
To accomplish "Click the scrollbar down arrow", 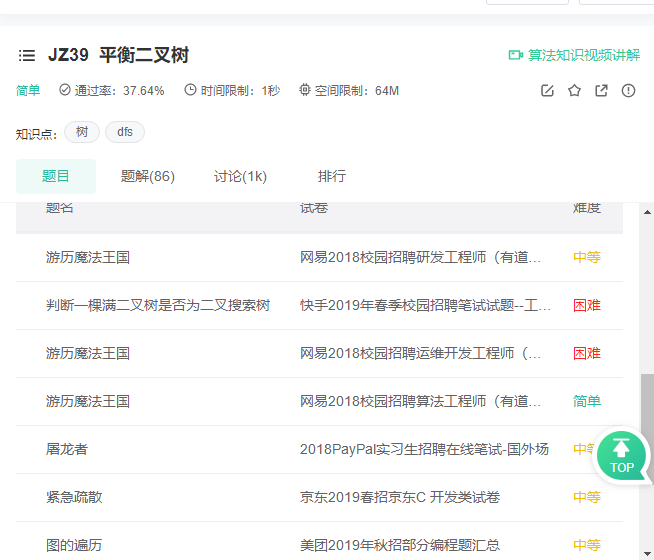I will pyautogui.click(x=647, y=554).
